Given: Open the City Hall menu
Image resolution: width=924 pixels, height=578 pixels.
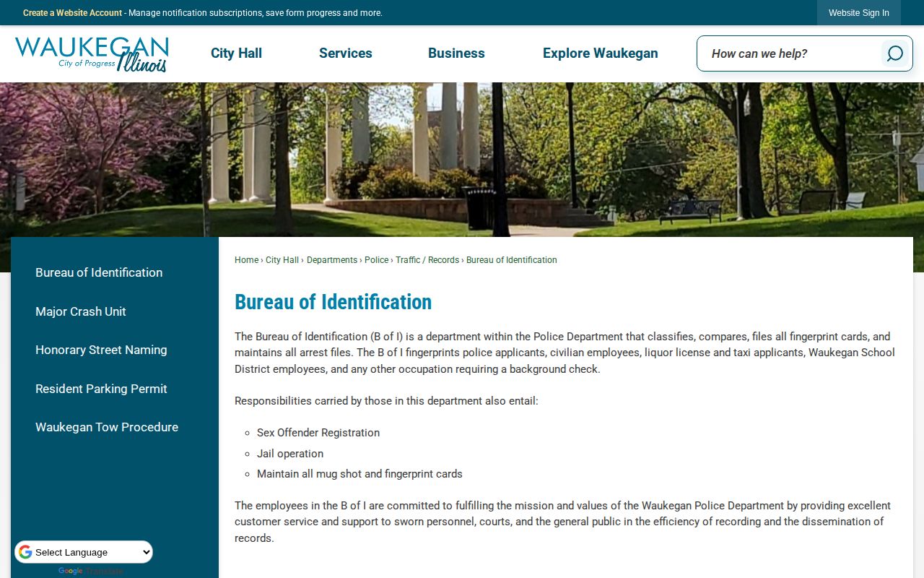Looking at the screenshot, I should pos(236,53).
